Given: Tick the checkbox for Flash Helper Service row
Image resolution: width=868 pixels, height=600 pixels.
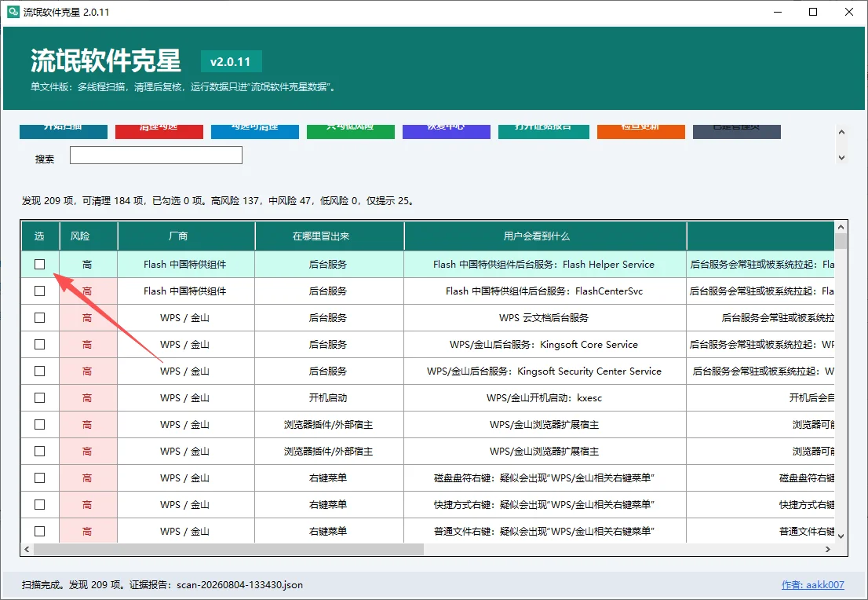Looking at the screenshot, I should tap(39, 264).
